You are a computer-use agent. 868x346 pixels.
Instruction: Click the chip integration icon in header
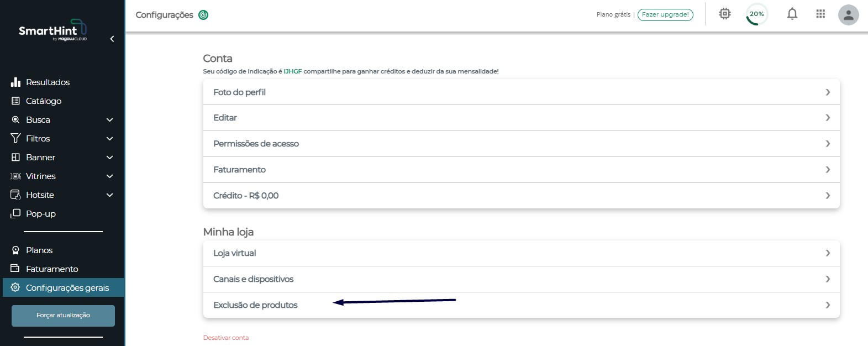[725, 14]
